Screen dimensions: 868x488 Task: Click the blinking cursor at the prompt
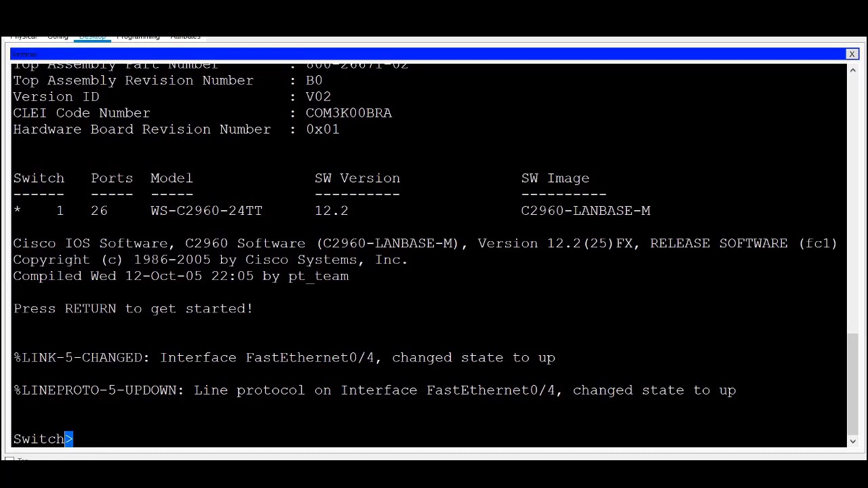(x=68, y=439)
